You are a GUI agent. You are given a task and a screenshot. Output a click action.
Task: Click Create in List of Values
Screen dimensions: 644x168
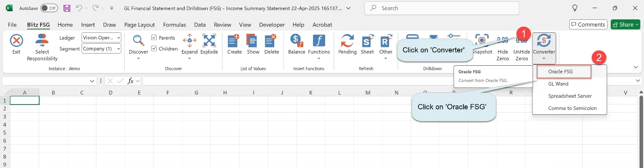tap(234, 44)
